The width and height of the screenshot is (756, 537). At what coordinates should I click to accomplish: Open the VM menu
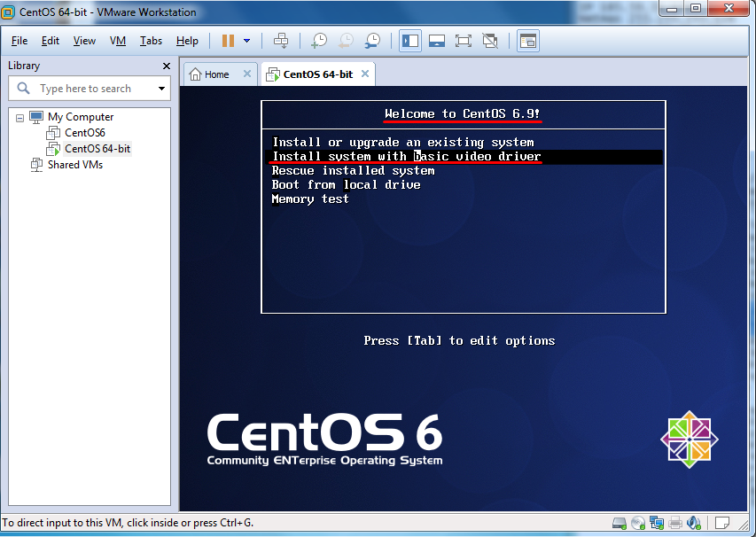(118, 41)
